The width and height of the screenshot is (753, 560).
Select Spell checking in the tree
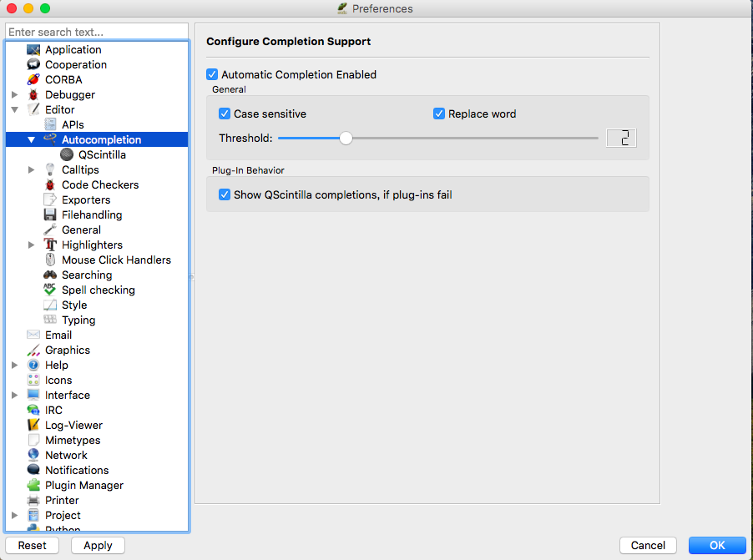[98, 290]
